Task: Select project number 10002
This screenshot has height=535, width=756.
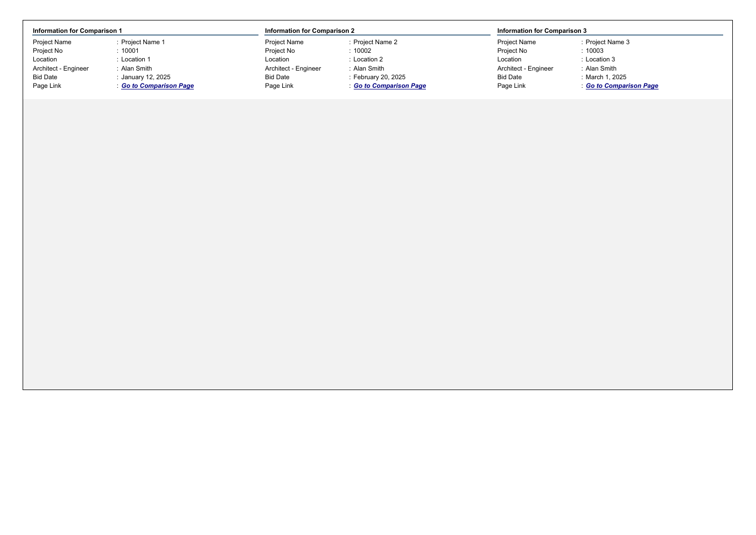Action: (x=362, y=51)
